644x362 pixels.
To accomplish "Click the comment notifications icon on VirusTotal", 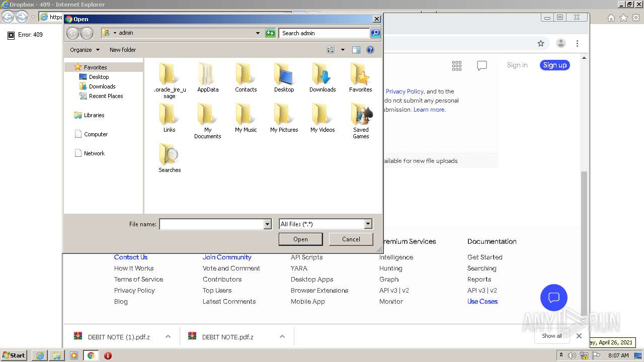I will pos(482,66).
